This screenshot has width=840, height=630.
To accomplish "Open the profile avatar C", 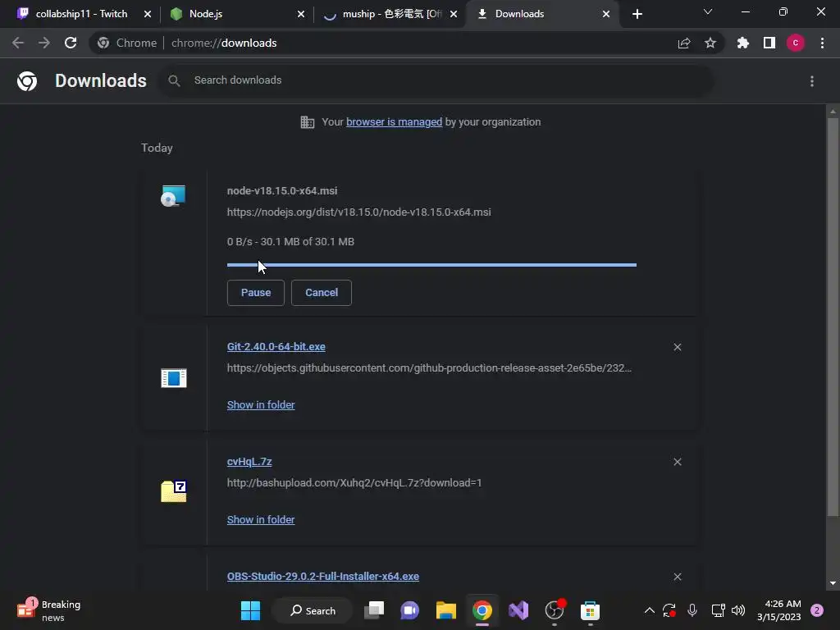I will 796,43.
